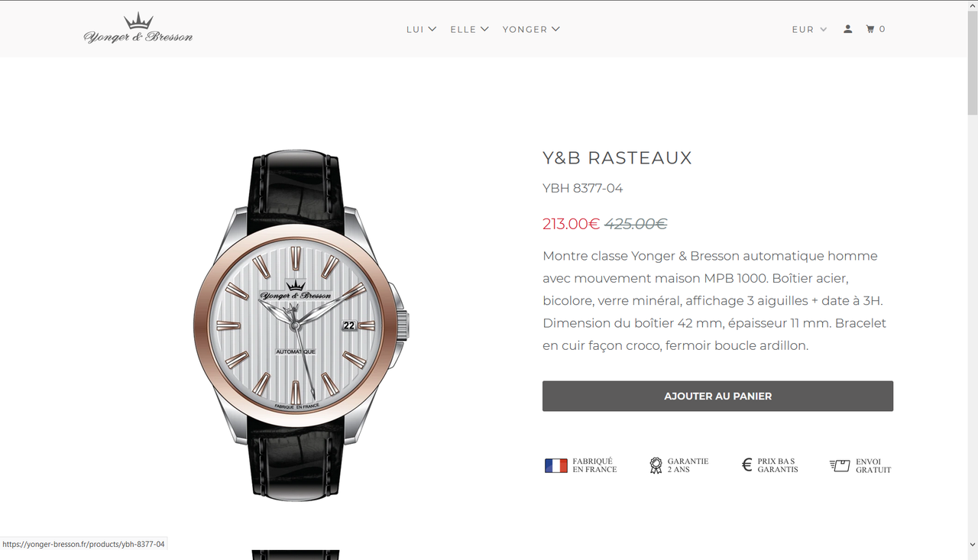Click the cart item count number
This screenshot has width=978, height=560.
coord(882,29)
